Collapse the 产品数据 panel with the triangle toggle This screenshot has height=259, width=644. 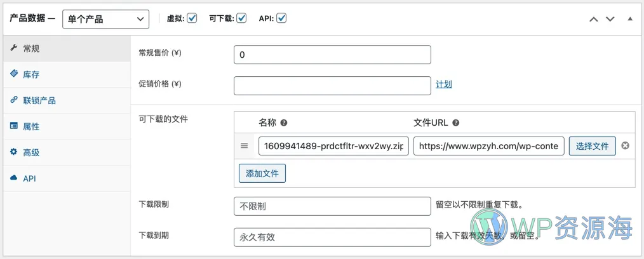click(630, 18)
